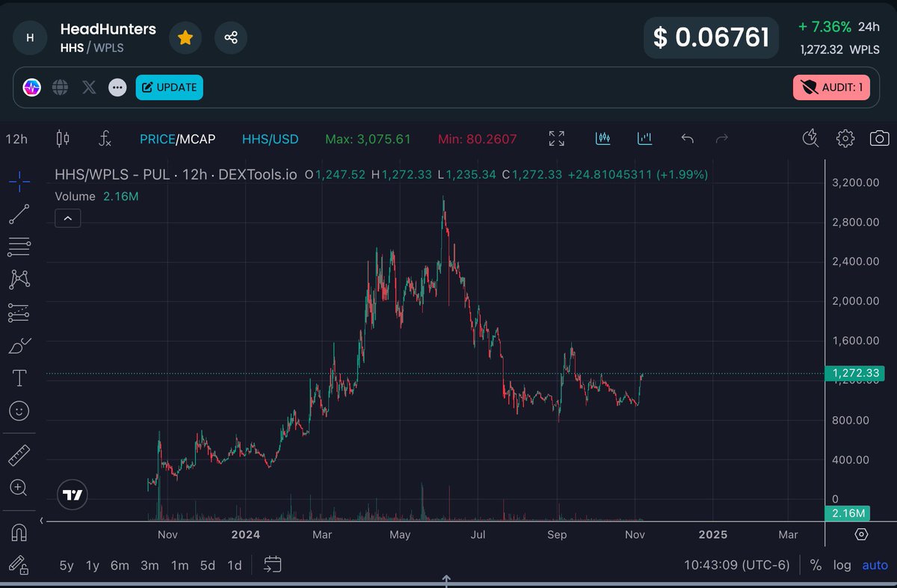Open the price scale settings icon
The image size is (897, 588).
click(x=861, y=534)
